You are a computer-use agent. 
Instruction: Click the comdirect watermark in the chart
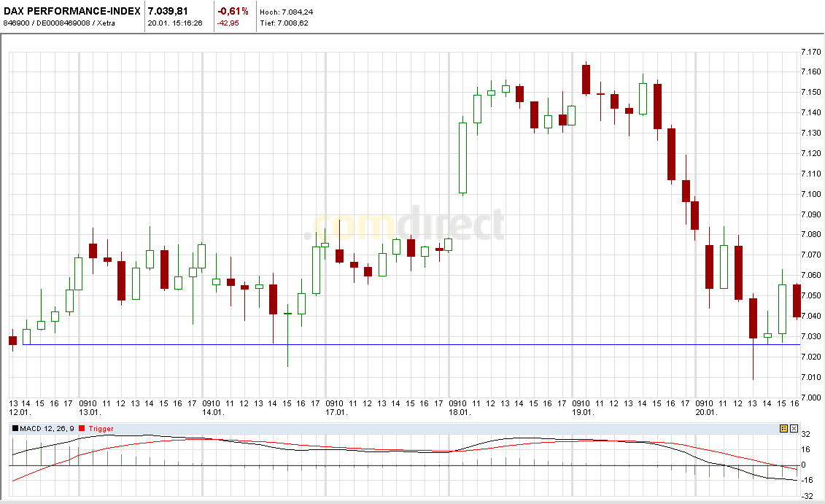[x=405, y=224]
